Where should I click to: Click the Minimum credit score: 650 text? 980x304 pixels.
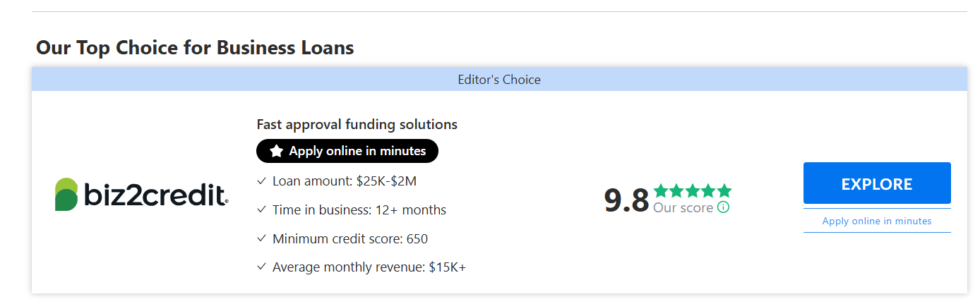click(x=350, y=239)
